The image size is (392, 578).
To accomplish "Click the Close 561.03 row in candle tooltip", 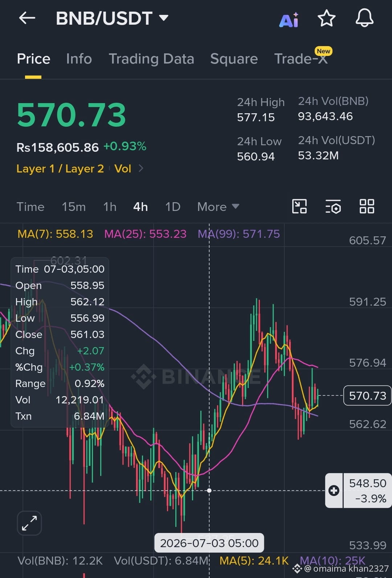I will tap(60, 334).
